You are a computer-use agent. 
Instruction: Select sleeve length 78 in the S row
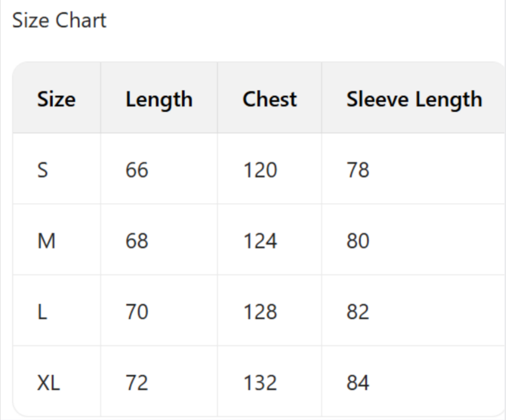click(358, 170)
